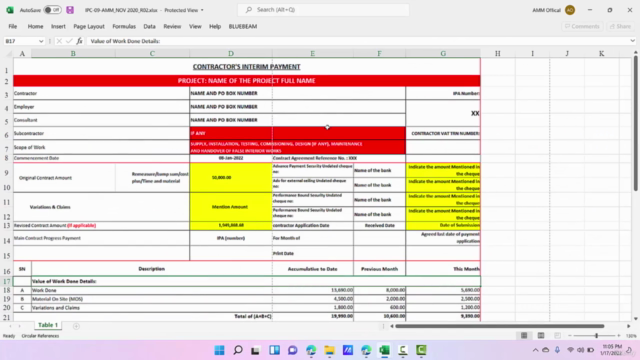Switch to Page Break Preview icon
640x360 pixels.
tap(557, 336)
